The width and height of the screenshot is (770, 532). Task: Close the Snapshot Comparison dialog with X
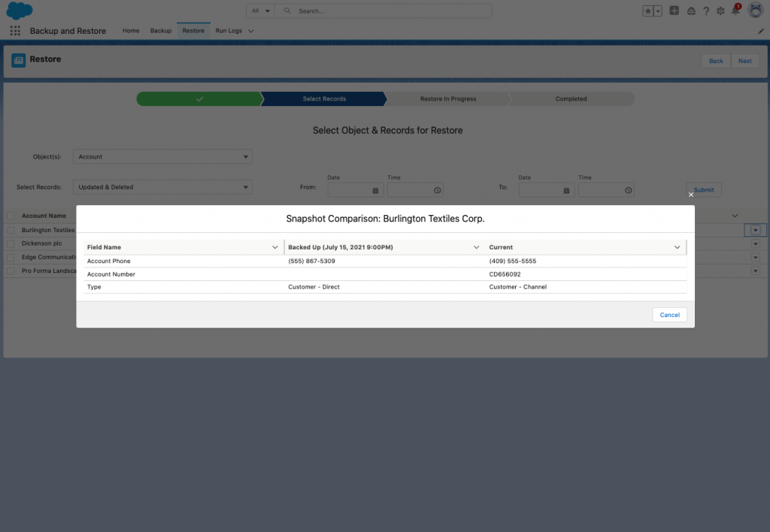click(x=690, y=195)
